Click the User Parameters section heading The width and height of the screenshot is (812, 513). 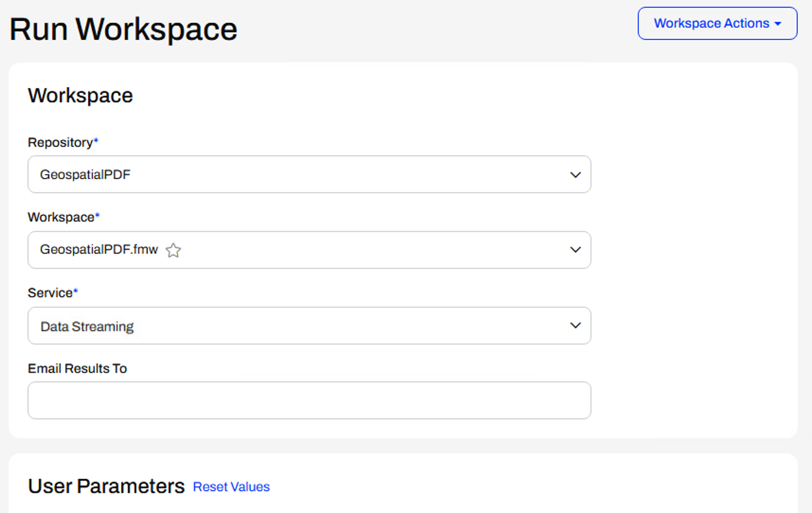click(106, 486)
